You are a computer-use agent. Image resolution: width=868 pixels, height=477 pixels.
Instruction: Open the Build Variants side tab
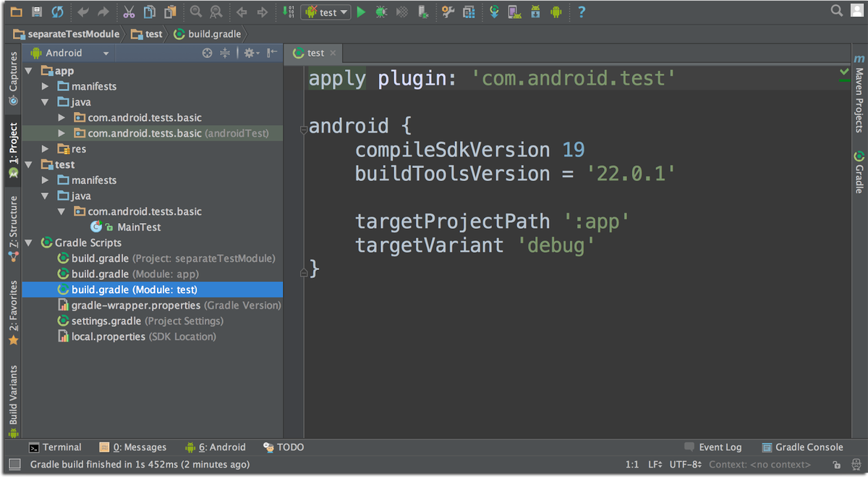(13, 401)
